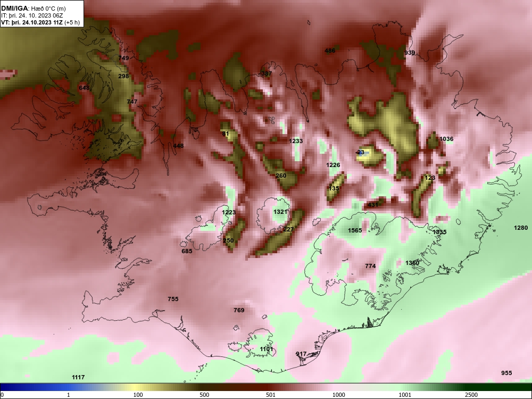Select the 939 height label
Image resolution: width=532 pixels, height=399 pixels.
click(410, 53)
